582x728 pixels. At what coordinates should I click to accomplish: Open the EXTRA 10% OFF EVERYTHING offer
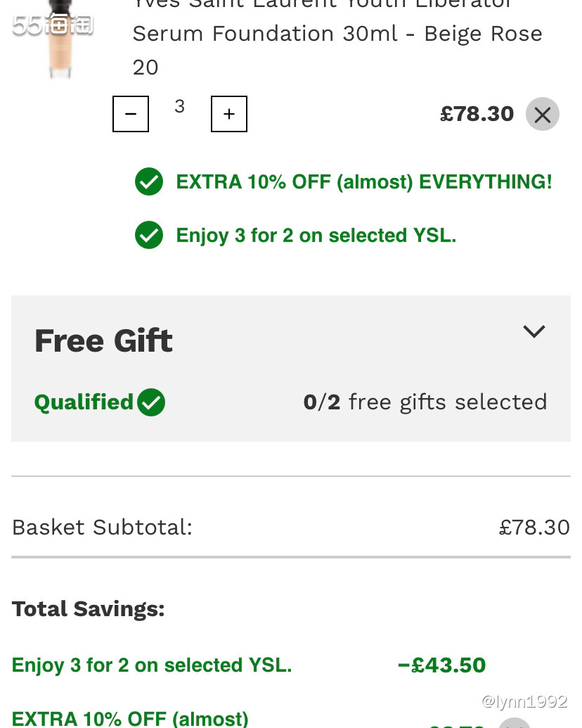click(x=364, y=182)
